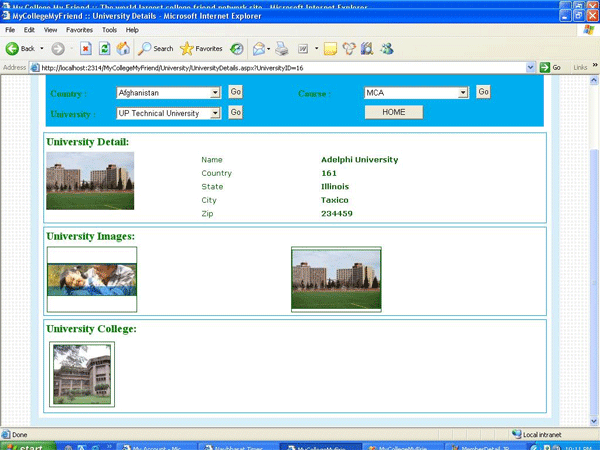
Task: Click the zip value 234459
Action: click(x=337, y=214)
